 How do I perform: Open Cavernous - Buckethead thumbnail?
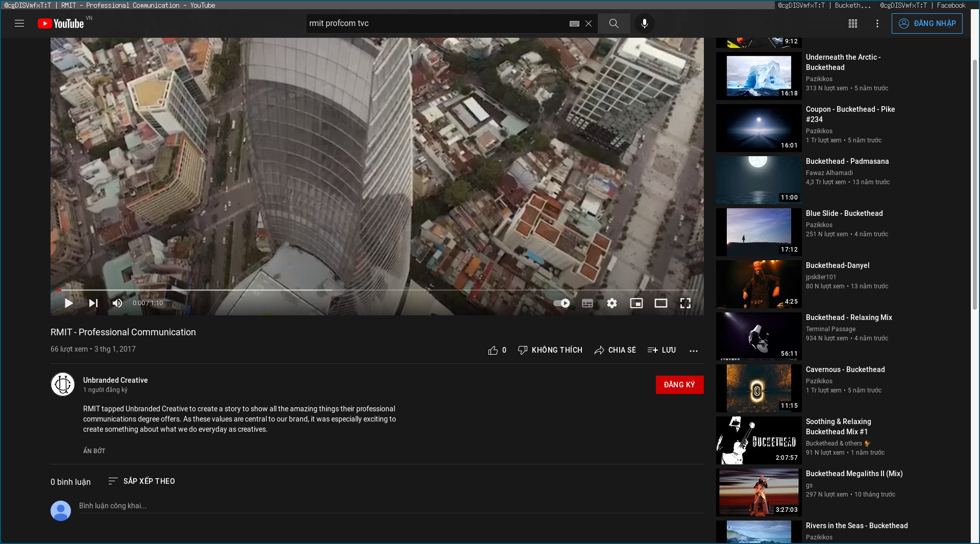point(759,388)
